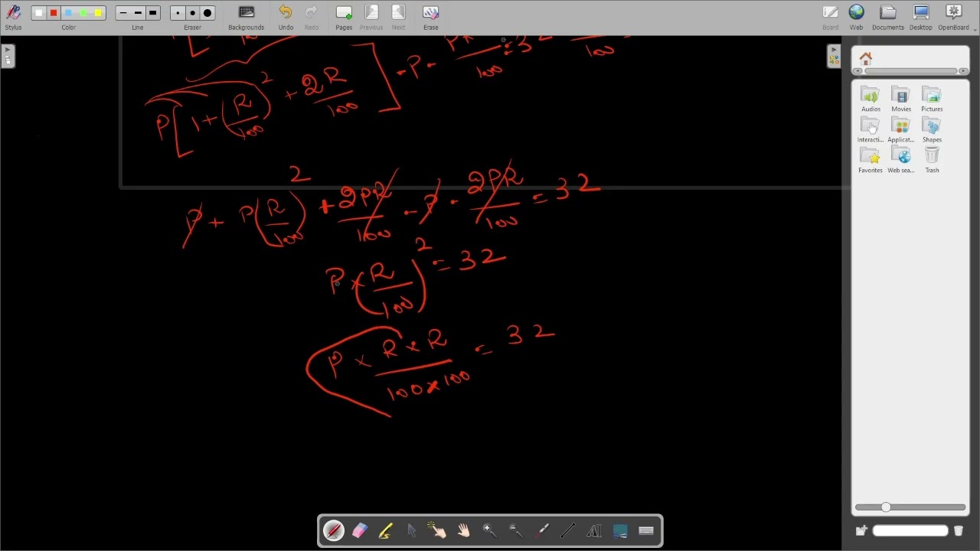980x551 pixels.
Task: Select the small eraser size
Action: pos(178,13)
